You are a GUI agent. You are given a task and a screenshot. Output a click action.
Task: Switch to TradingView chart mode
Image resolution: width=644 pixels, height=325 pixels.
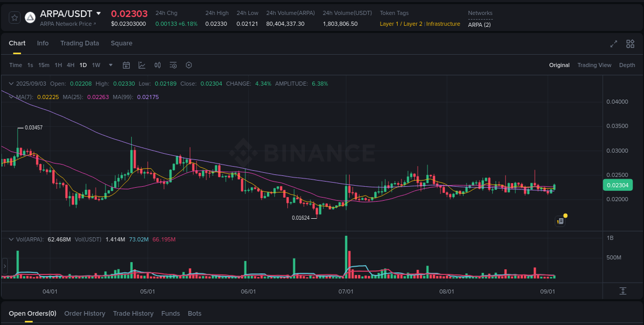click(594, 65)
